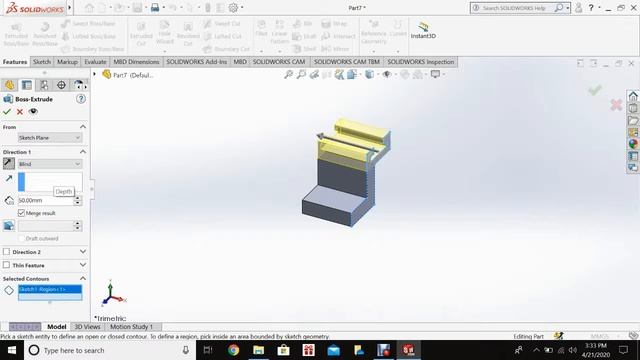Switch to DisplayManager tab icon
Viewport: 640px width, 360px height.
[78, 85]
